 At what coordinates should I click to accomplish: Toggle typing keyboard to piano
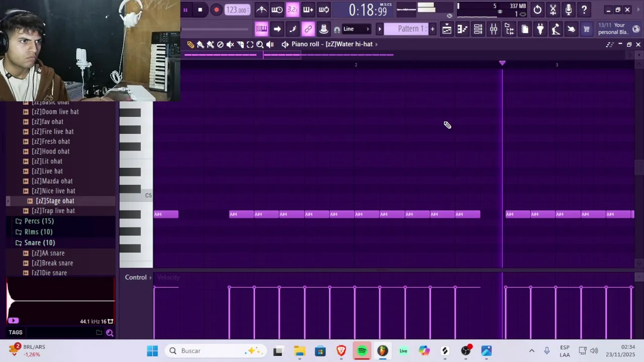261,29
